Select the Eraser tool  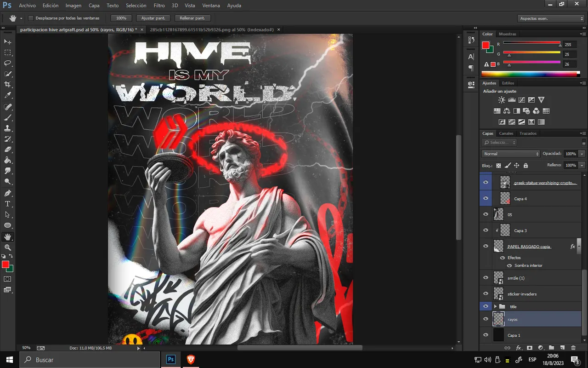[8, 149]
